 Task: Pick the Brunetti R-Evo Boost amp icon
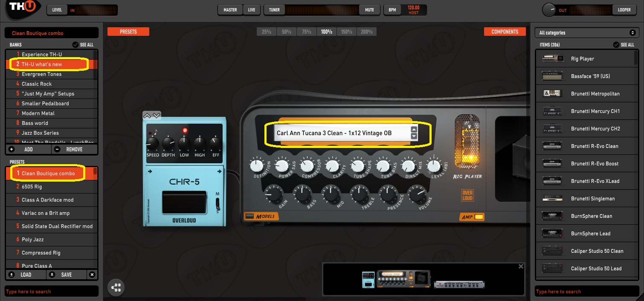[x=553, y=164]
